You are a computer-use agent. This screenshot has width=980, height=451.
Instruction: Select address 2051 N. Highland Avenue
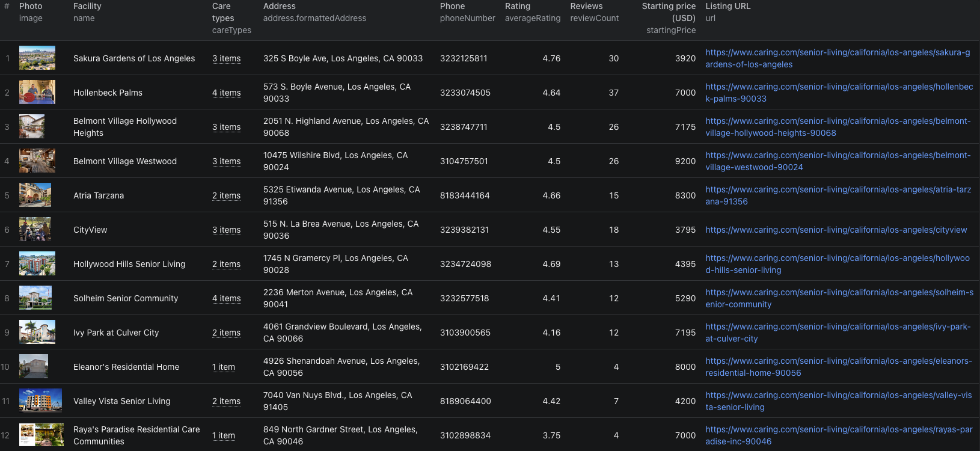(x=346, y=127)
